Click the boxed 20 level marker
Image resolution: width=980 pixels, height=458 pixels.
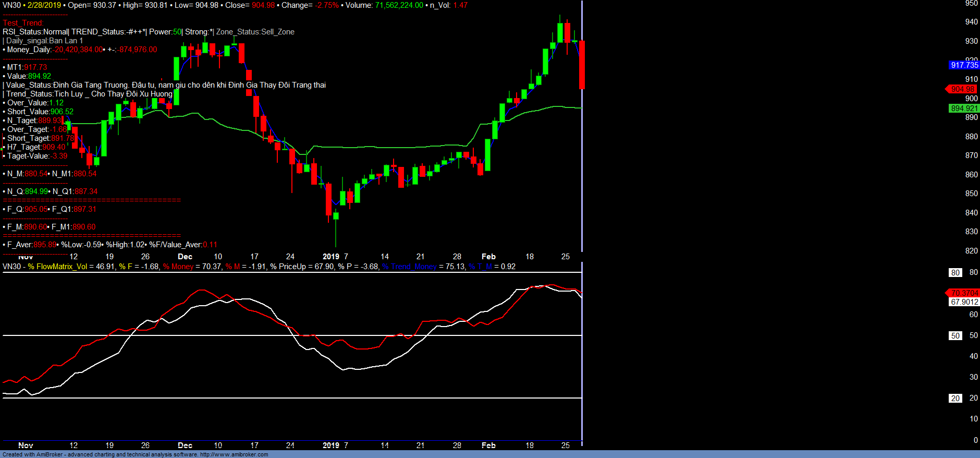955,399
